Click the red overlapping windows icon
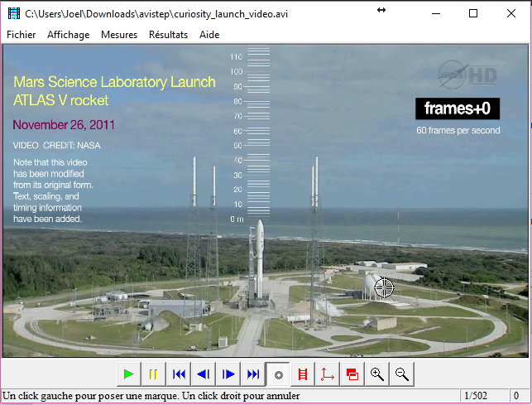This screenshot has width=532, height=405. click(352, 374)
